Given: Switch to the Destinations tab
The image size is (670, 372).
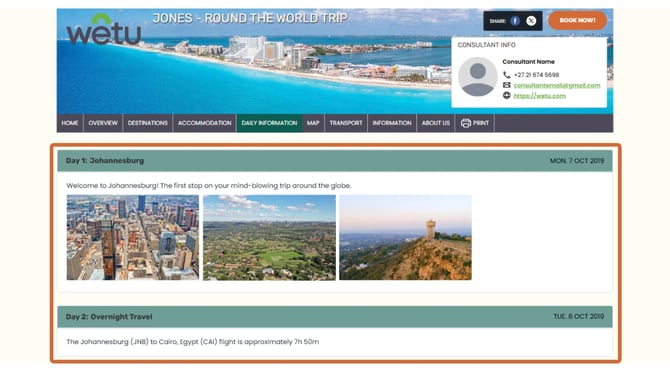Looking at the screenshot, I should click(148, 123).
